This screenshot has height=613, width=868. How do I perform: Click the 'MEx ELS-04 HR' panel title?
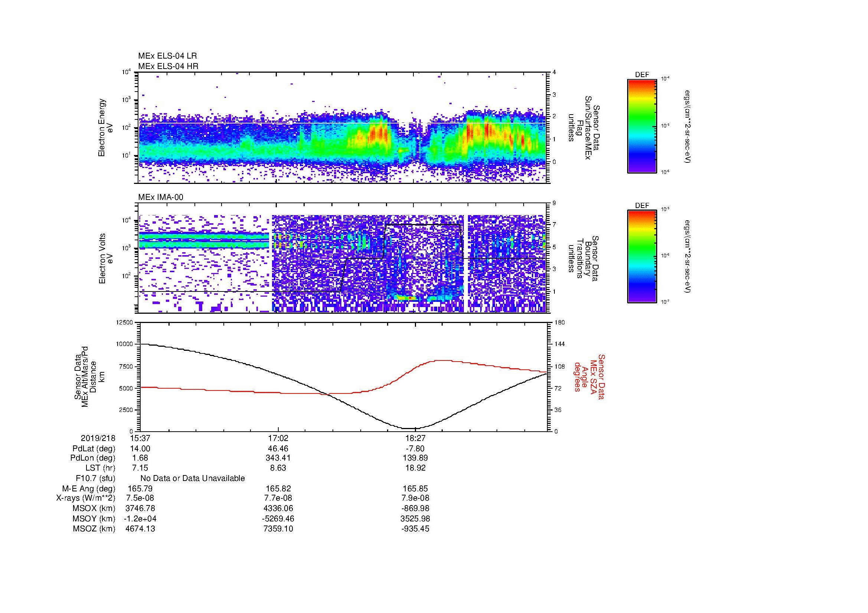click(168, 66)
